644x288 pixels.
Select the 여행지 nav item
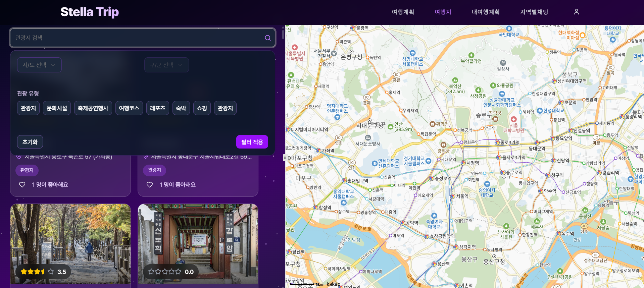[443, 12]
